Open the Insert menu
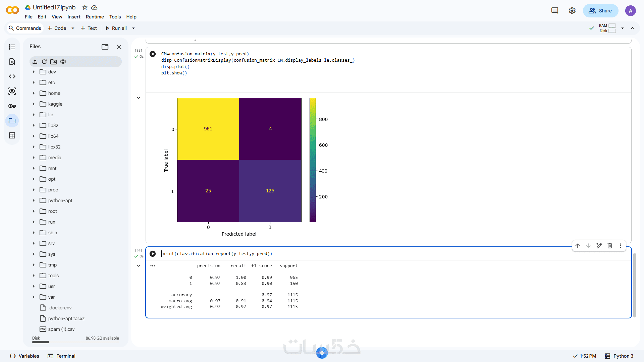The image size is (644, 362). [74, 17]
